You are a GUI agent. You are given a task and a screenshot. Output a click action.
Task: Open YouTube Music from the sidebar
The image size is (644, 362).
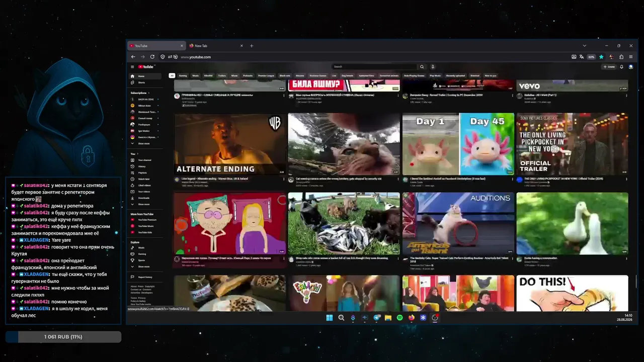point(146,226)
